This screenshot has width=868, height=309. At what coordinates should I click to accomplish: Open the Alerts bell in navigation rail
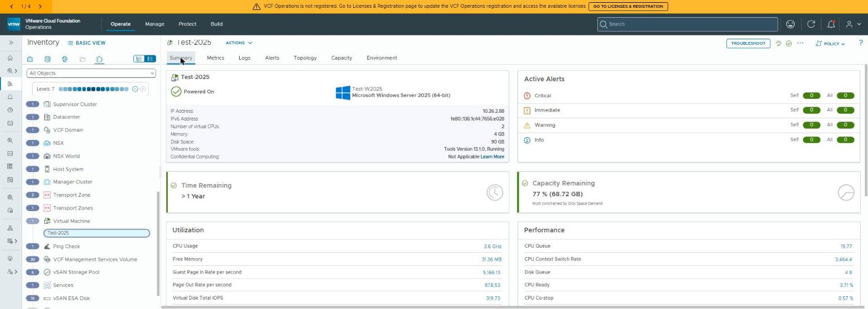tap(11, 97)
